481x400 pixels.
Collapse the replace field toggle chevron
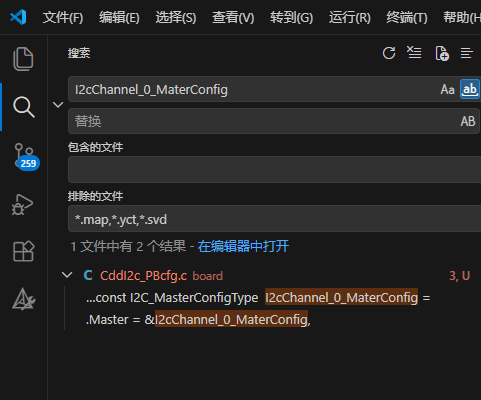click(58, 105)
